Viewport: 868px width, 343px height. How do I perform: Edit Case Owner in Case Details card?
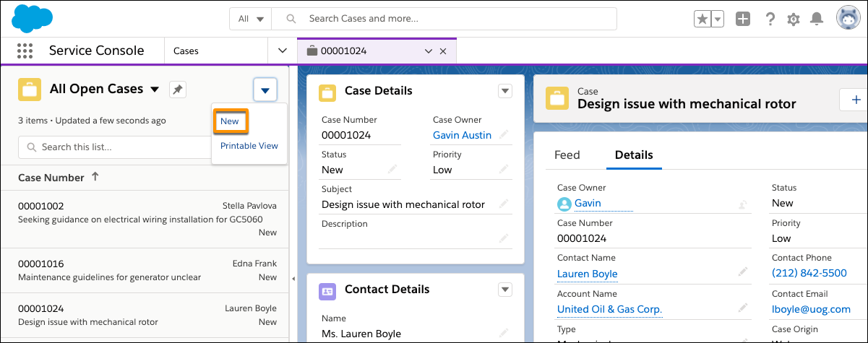[x=504, y=135]
